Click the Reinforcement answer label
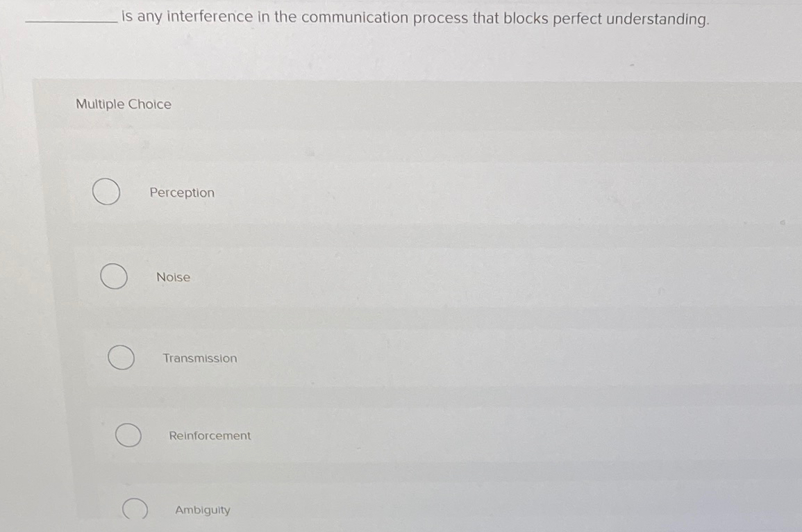Screen dimensions: 802x532 tap(210, 435)
